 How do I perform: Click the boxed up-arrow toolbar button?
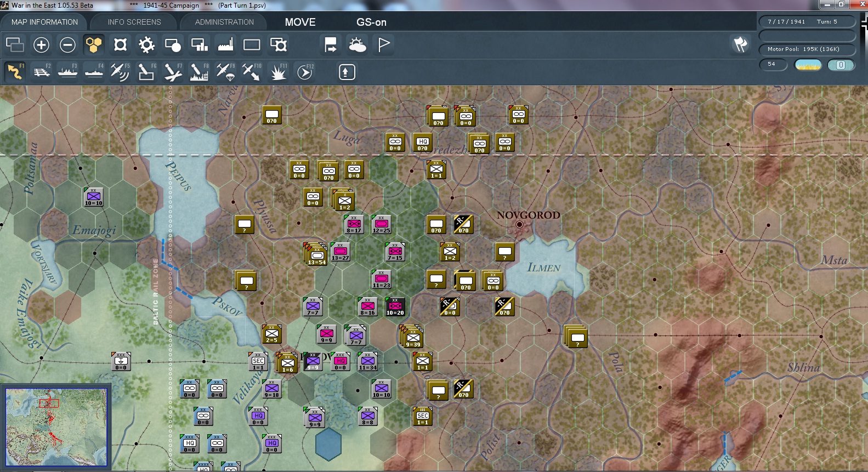tap(347, 72)
